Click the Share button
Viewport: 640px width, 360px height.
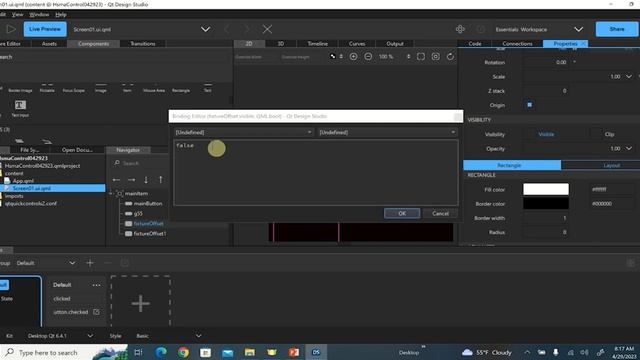pos(617,29)
